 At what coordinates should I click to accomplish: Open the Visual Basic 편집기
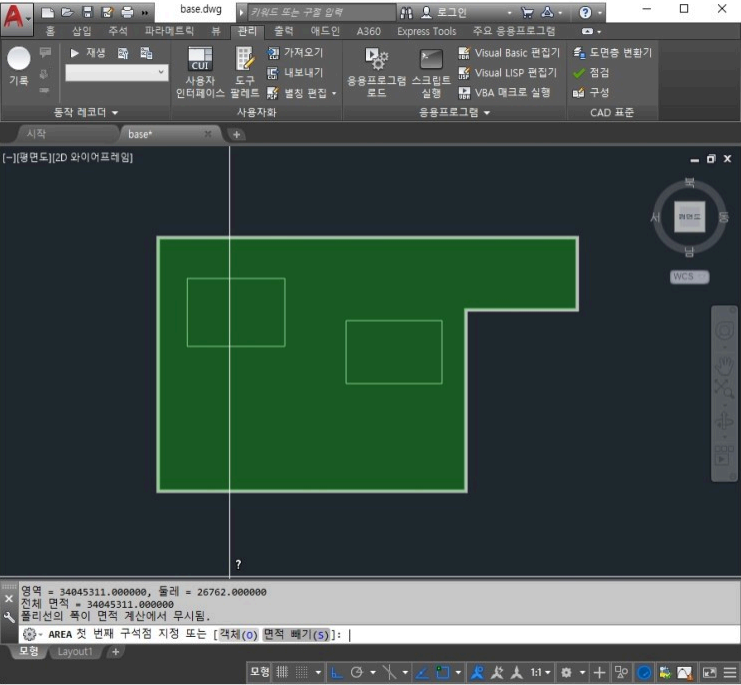[x=509, y=53]
